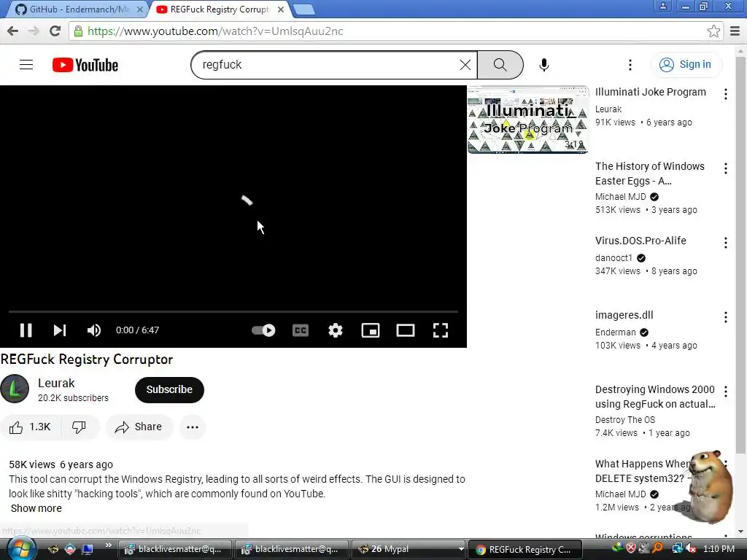Reload the current page
The width and height of the screenshot is (747, 560).
(55, 31)
